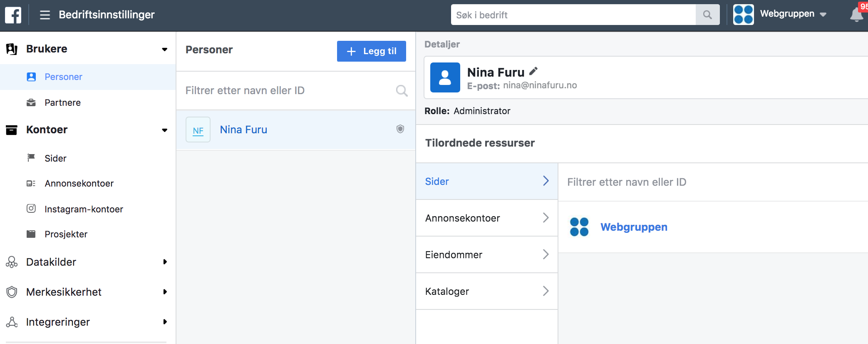Switch to the Annonsekontoer resources tab
Image resolution: width=868 pixels, height=344 pixels.
point(487,218)
